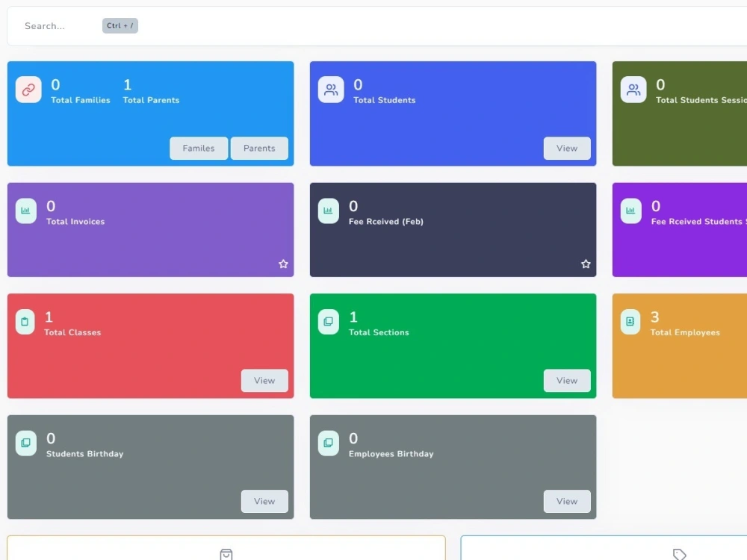Click the 'Total Families' label
This screenshot has width=747, height=560.
pos(81,100)
